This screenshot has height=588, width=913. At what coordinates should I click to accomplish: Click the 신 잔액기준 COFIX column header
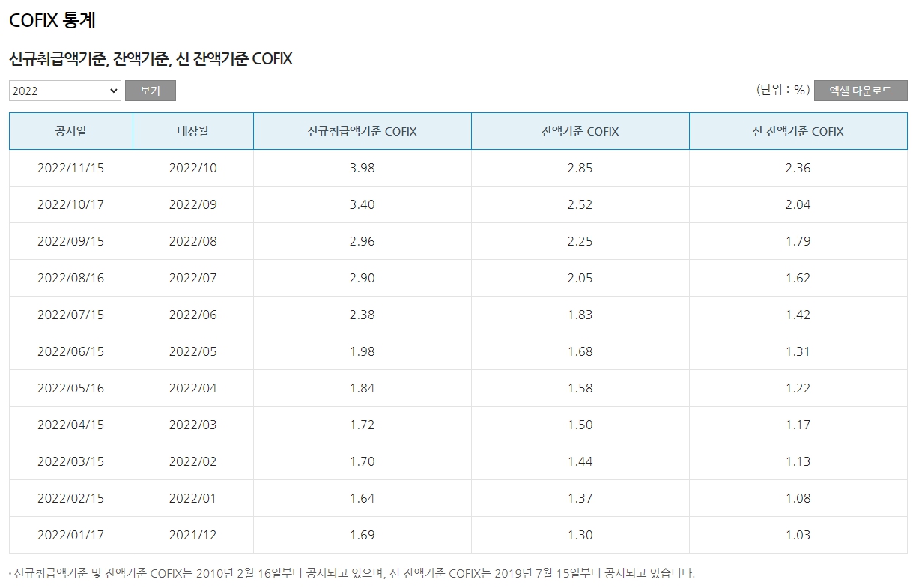(800, 130)
